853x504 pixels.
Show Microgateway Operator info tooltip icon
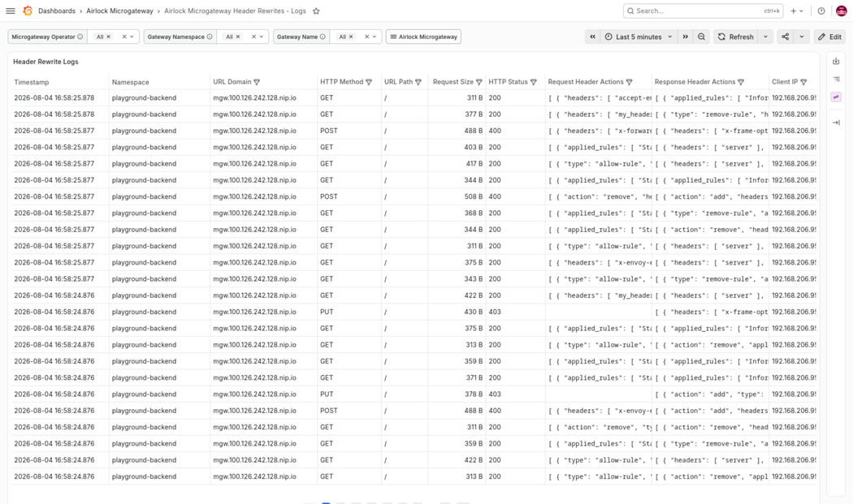click(80, 37)
